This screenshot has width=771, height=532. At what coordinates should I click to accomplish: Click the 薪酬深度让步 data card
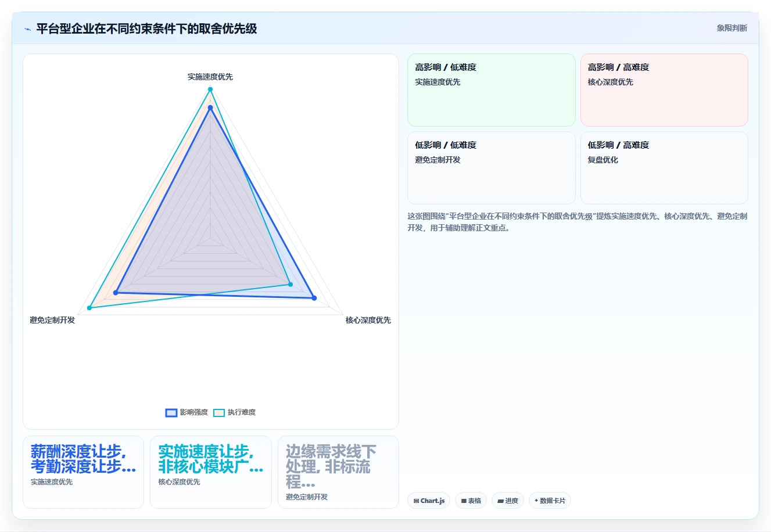point(84,472)
